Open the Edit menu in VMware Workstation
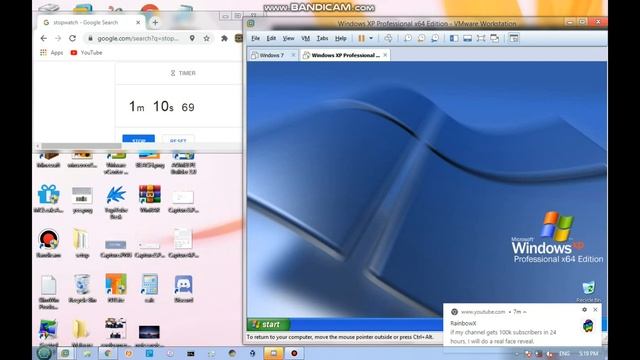The width and height of the screenshot is (640, 360). 271,38
